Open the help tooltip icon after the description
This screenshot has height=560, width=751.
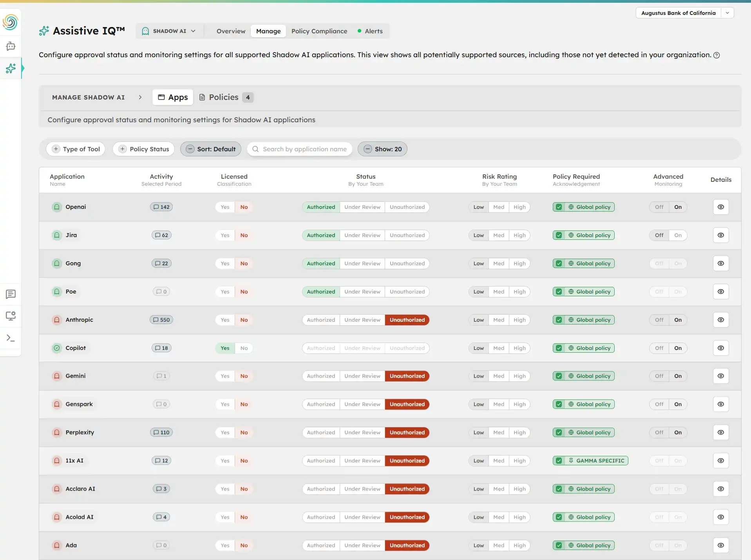[717, 55]
